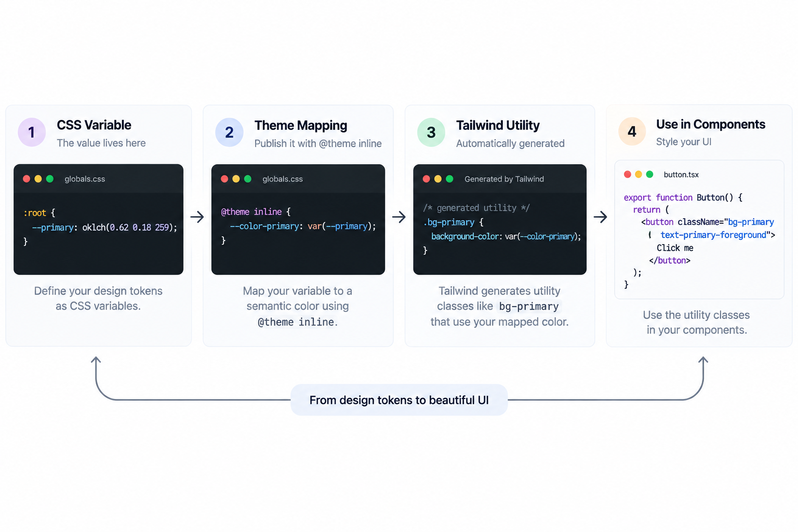Click the Use in Components heading
This screenshot has width=798, height=532.
710,124
